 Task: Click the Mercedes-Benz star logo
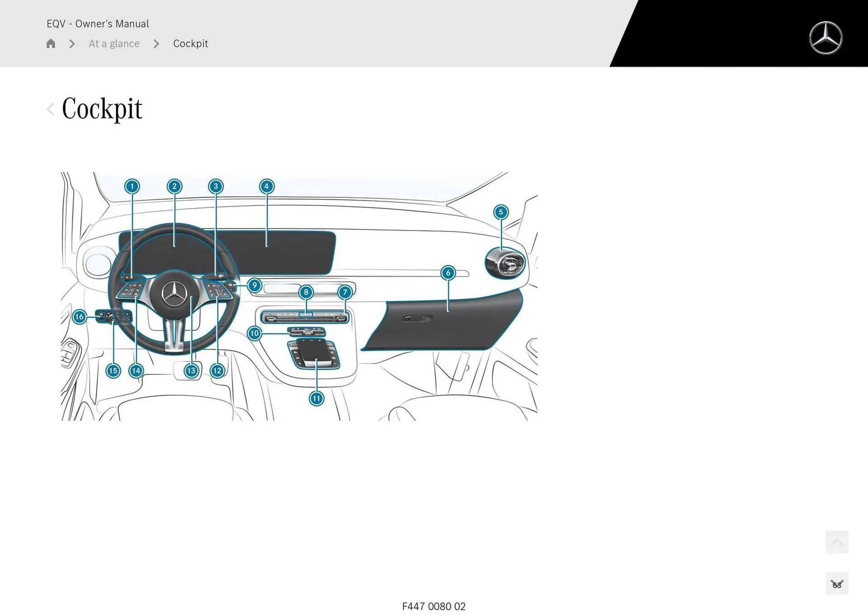point(826,38)
